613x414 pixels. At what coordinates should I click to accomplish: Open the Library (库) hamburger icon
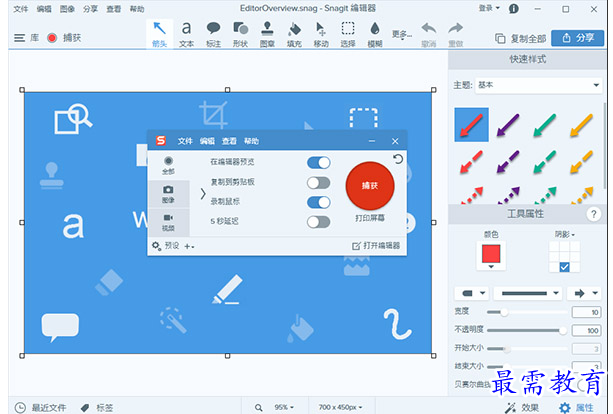pos(20,38)
